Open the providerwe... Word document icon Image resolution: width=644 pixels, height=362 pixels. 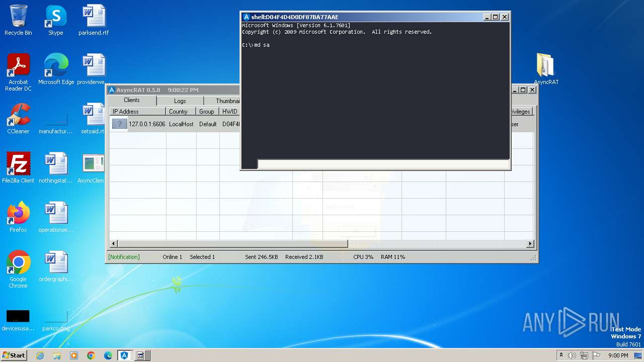coord(94,69)
